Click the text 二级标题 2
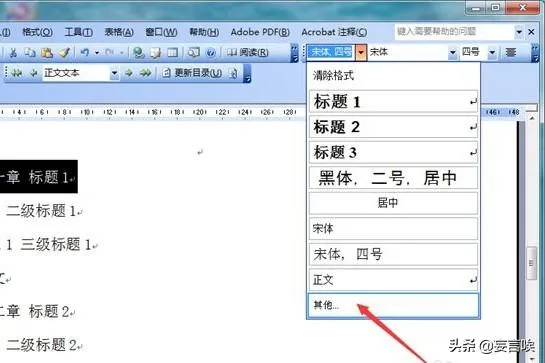This screenshot has width=545, height=363. coord(41,345)
